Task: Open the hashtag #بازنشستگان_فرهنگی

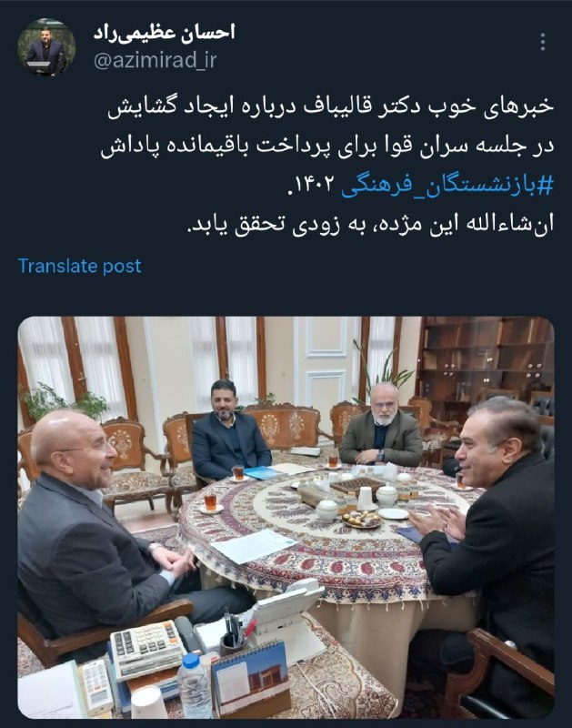Action: point(447,185)
